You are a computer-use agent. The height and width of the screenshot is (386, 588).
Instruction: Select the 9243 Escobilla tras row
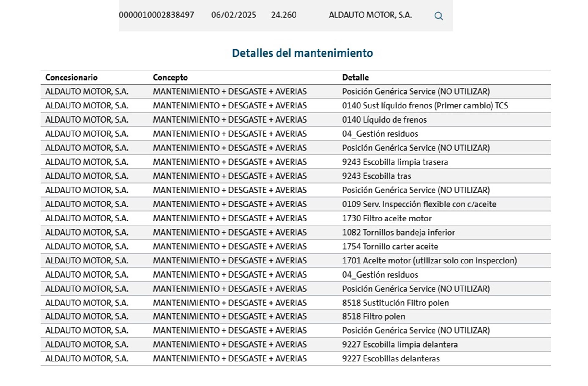[x=296, y=176]
